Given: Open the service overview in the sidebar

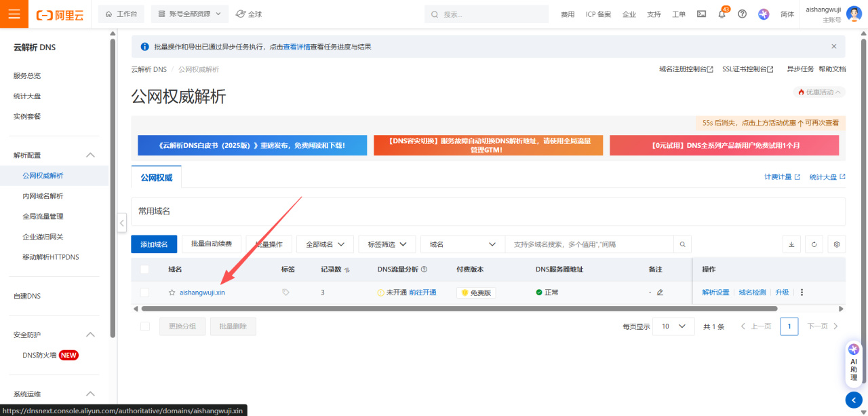Looking at the screenshot, I should pyautogui.click(x=27, y=75).
